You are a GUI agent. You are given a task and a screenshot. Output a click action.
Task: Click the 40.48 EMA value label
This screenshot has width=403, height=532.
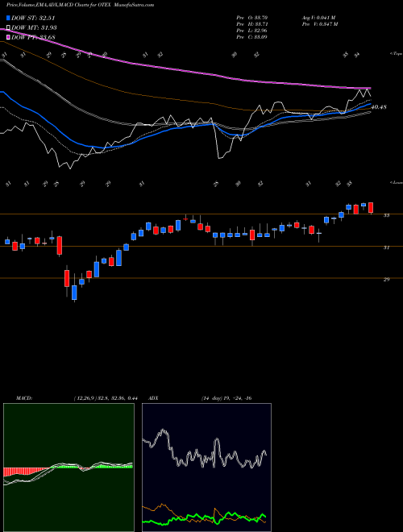379,107
